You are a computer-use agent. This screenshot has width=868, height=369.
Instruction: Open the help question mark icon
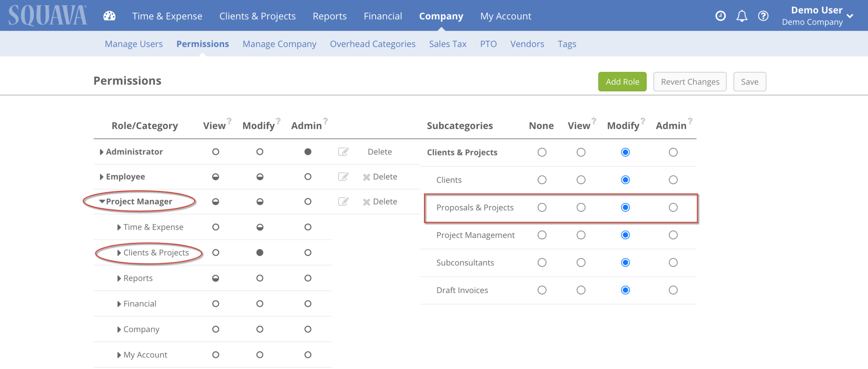763,16
